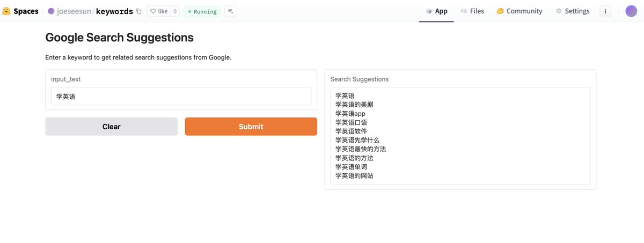The height and width of the screenshot is (243, 644).
Task: Open the three-dot more options menu
Action: tap(605, 11)
